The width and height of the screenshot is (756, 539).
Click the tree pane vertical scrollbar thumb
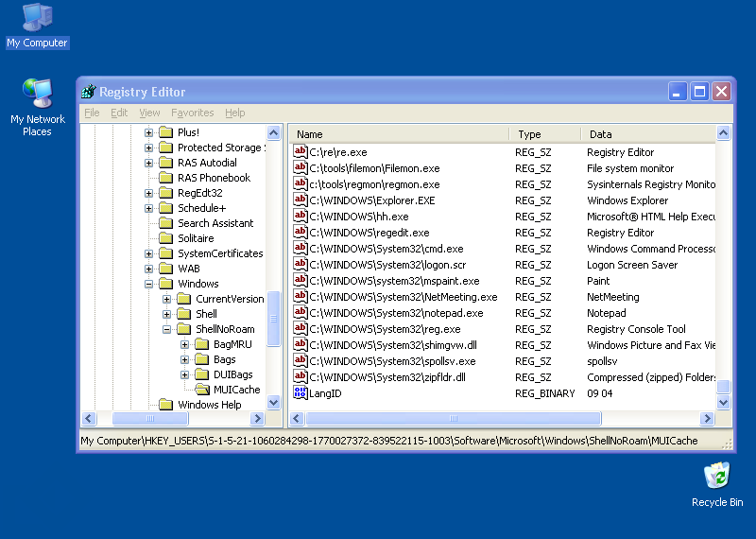(273, 319)
